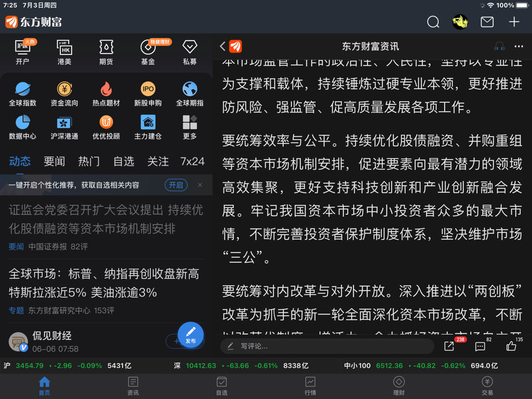Go back with the article back chevron
Viewport: 532px width, 399px height.
click(222, 46)
